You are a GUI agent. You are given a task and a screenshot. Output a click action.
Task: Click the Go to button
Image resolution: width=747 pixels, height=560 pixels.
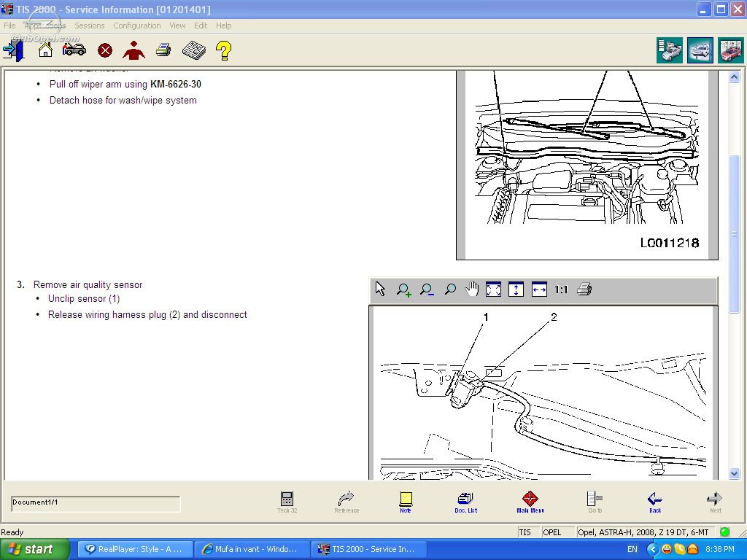coord(595,502)
